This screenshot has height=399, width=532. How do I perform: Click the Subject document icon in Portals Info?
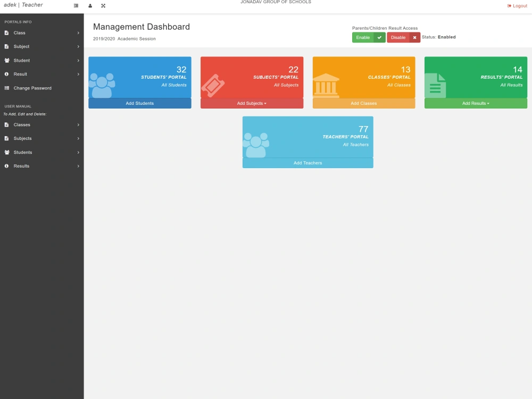tap(6, 46)
